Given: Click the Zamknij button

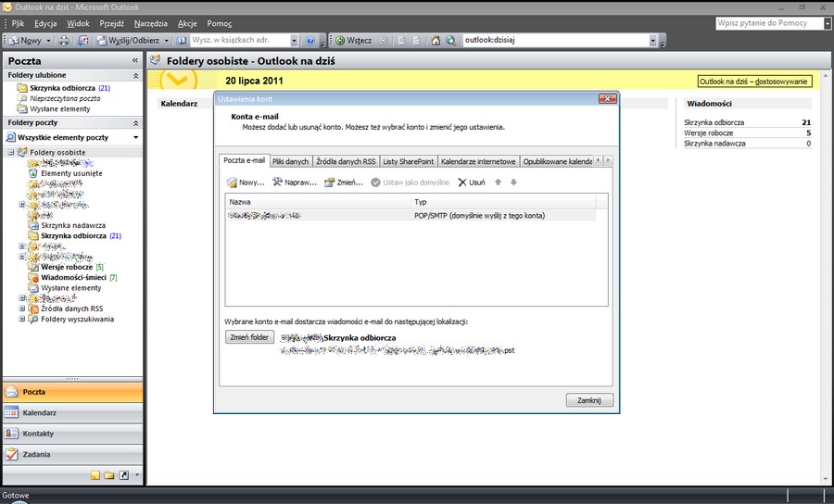Looking at the screenshot, I should (x=588, y=400).
